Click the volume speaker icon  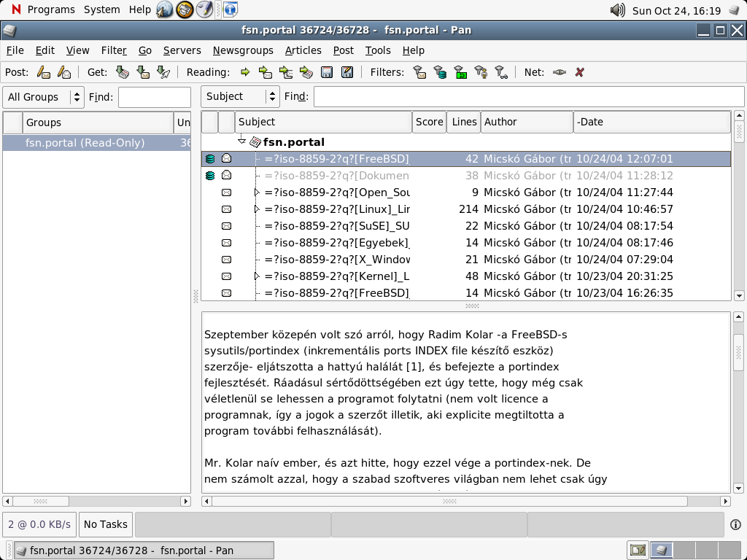point(617,10)
